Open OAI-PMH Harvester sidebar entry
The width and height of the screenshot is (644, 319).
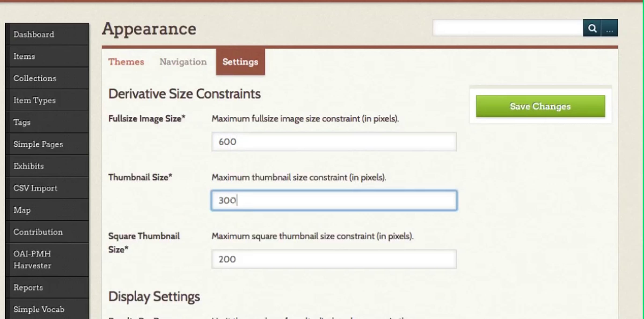coord(47,260)
